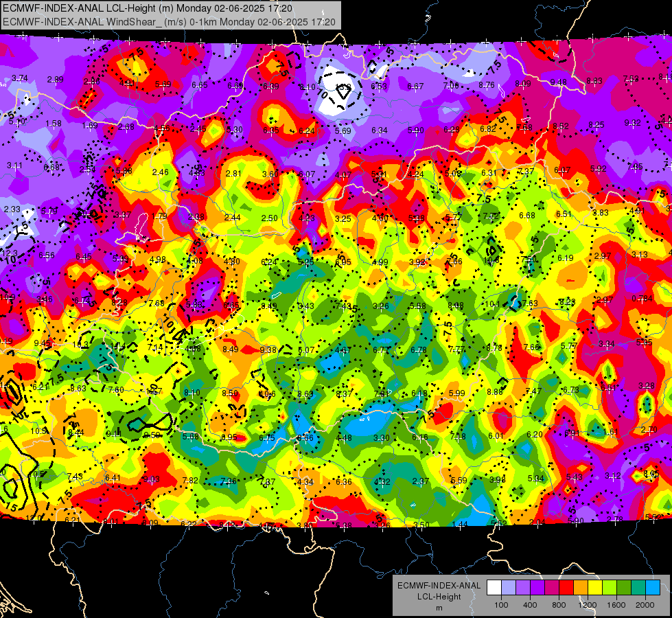Click the wind shear value '3.13'

click(640, 255)
